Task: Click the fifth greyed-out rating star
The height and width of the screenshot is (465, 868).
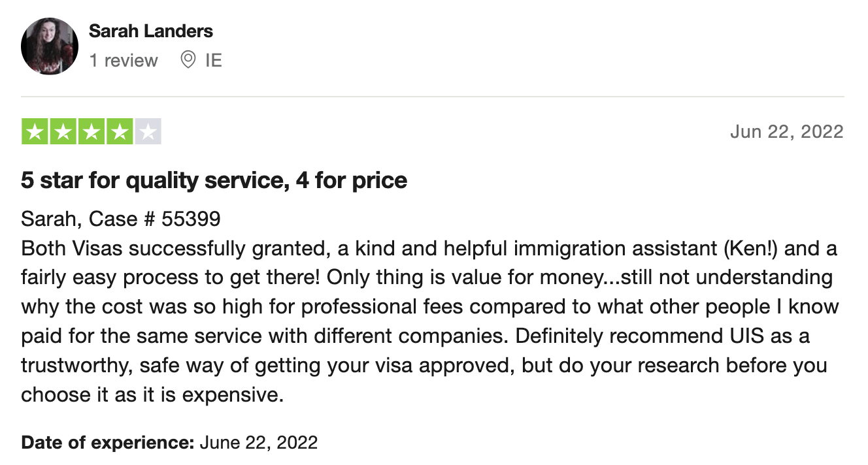Action: [x=148, y=131]
